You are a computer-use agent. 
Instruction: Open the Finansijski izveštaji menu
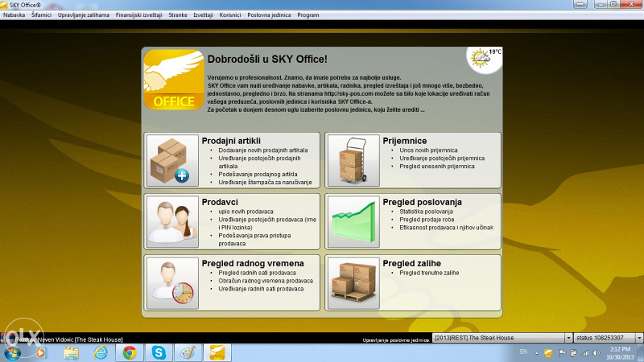coord(138,15)
